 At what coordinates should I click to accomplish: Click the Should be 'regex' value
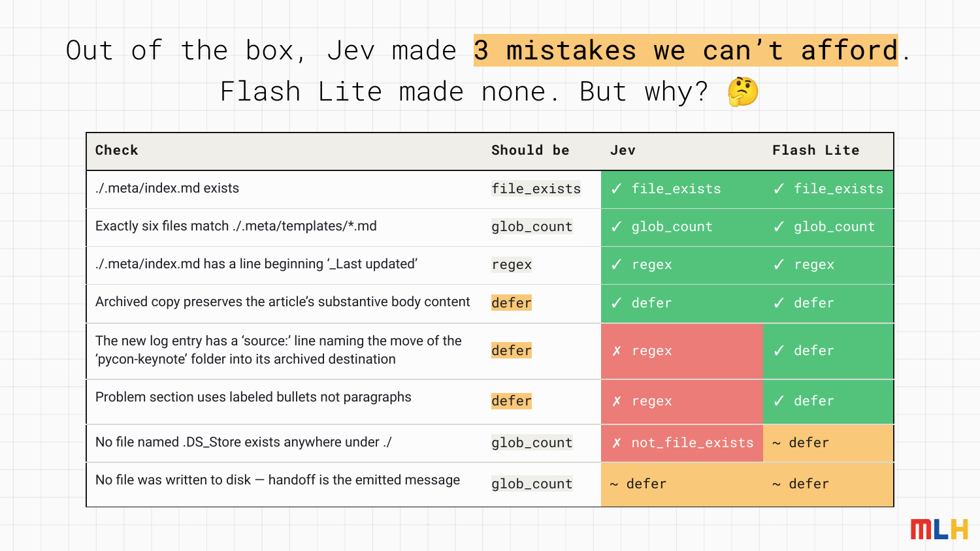point(512,264)
